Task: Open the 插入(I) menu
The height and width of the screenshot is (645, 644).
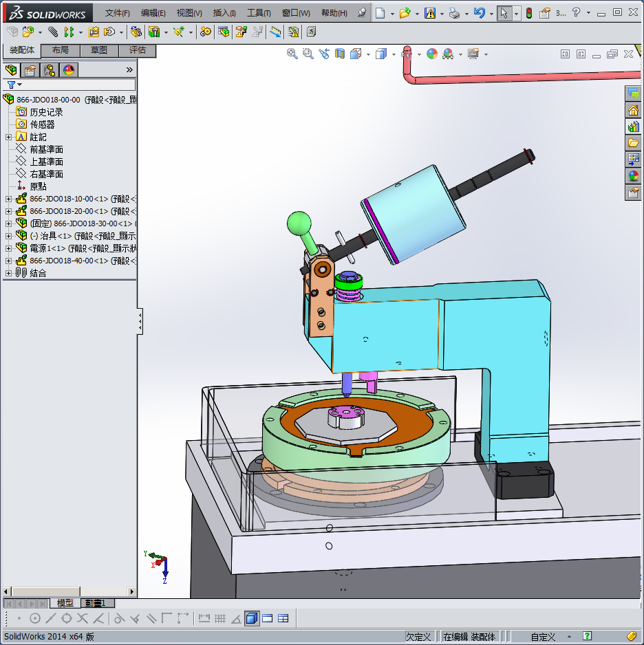Action: [224, 13]
